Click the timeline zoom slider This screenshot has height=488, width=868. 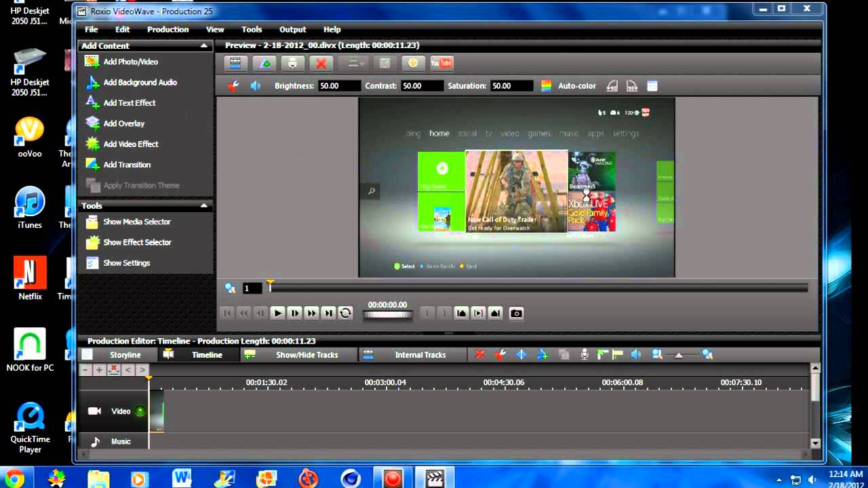tap(679, 355)
